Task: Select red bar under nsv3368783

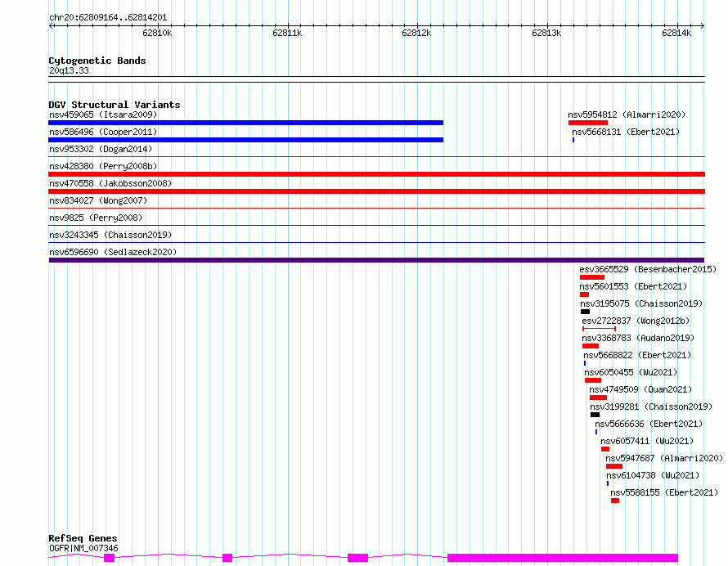Action: [x=591, y=346]
